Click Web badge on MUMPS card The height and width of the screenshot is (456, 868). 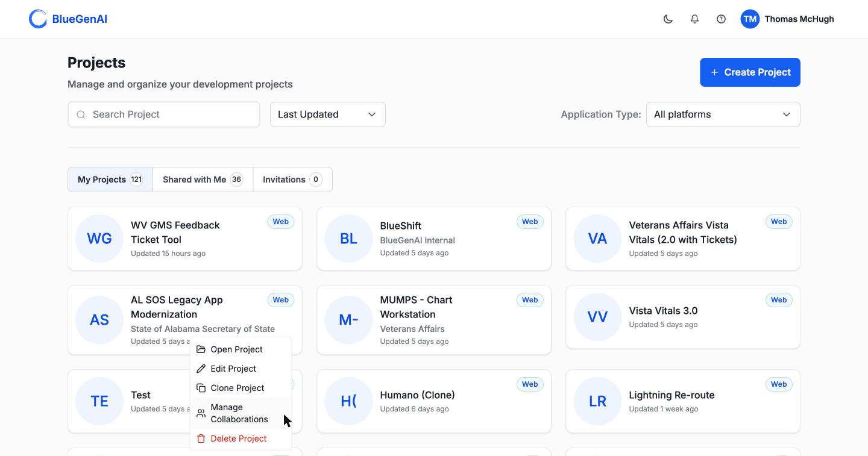[x=530, y=300]
